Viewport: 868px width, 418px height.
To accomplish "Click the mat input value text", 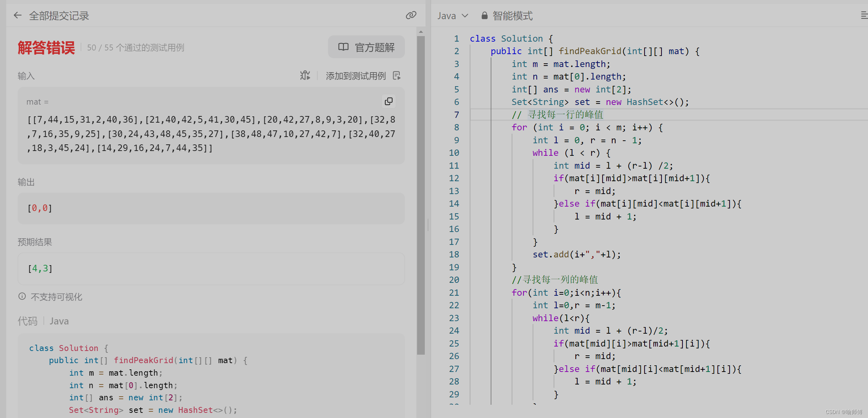I will click(211, 134).
